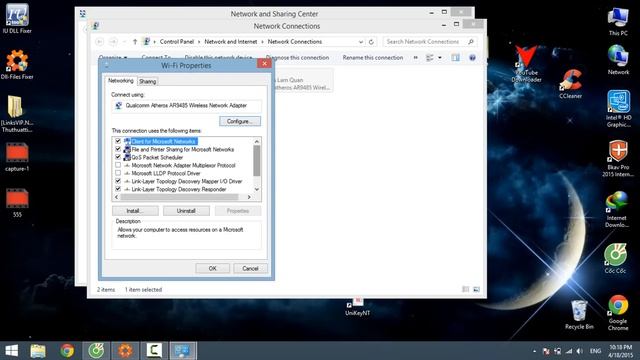Open Network desktop icon
Image resolution: width=640 pixels, height=360 pixels.
tap(618, 60)
